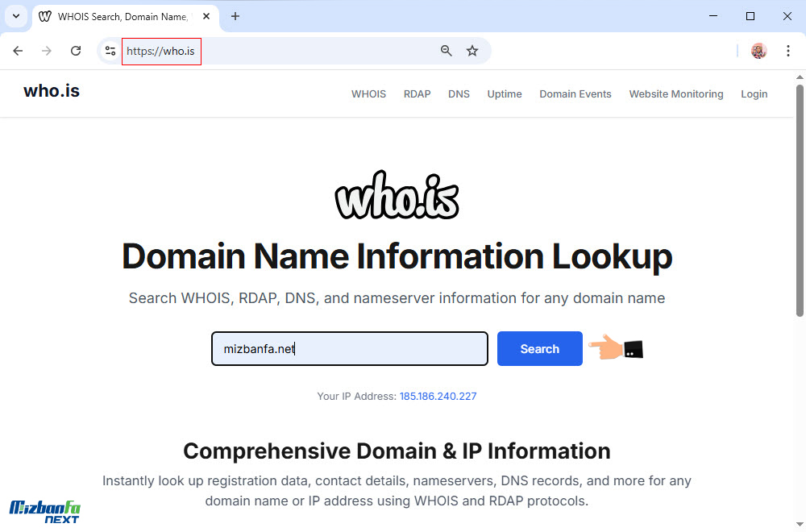Close the WHOIS Search tab
This screenshot has height=532, width=806.
(x=206, y=16)
